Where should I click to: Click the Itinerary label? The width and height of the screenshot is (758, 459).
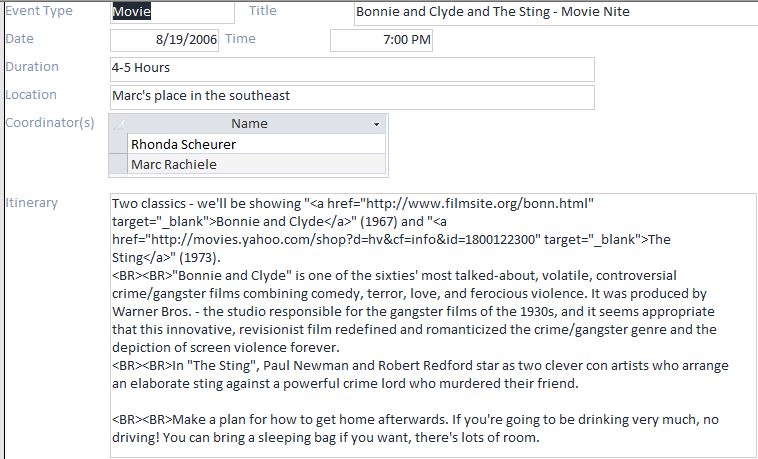pos(32,203)
